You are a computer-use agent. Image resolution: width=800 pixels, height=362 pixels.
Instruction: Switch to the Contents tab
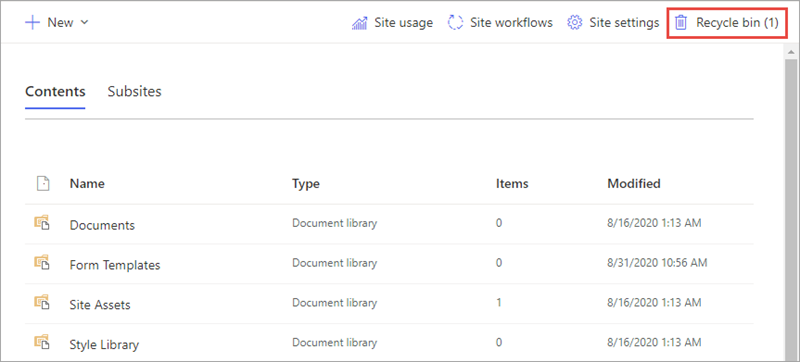tap(55, 91)
